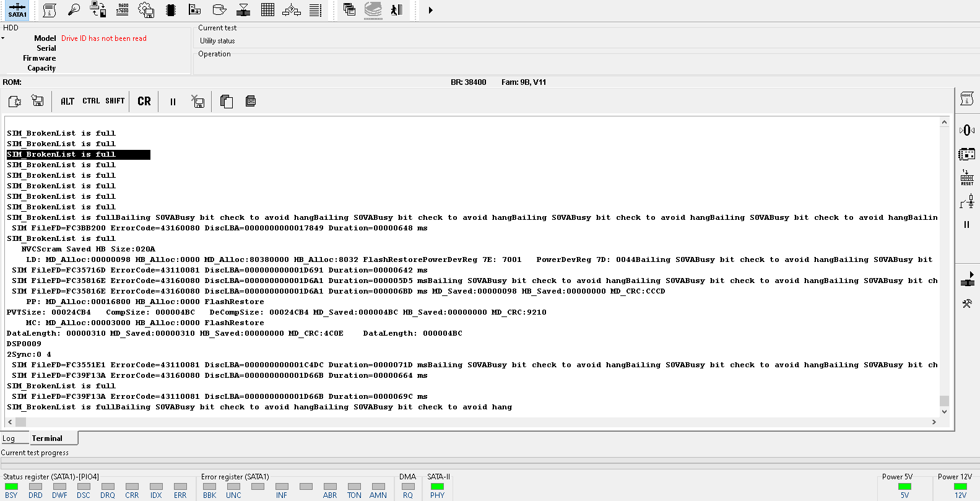The width and height of the screenshot is (980, 501).
Task: Click the highlighted SIM_BrokenList is full line
Action: coord(79,154)
